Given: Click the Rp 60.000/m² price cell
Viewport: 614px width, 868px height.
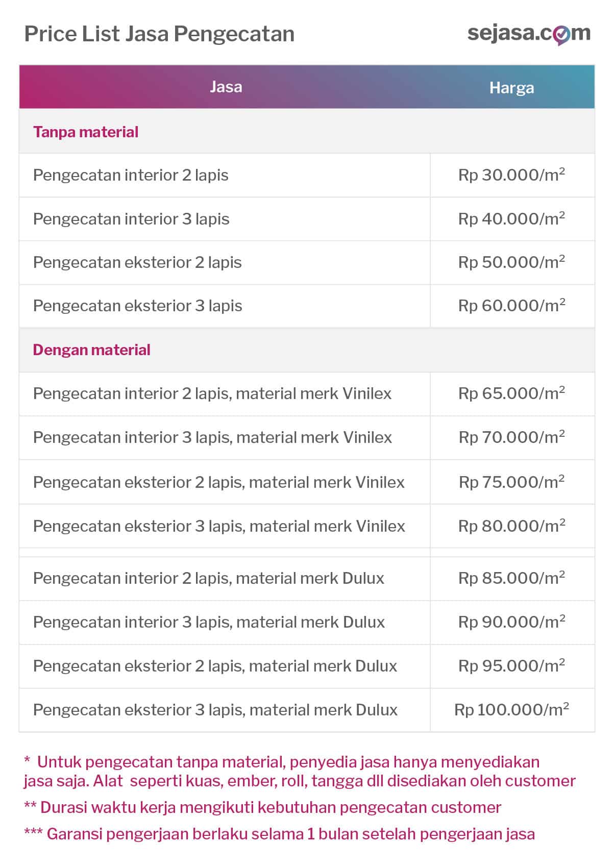Looking at the screenshot, I should (512, 306).
